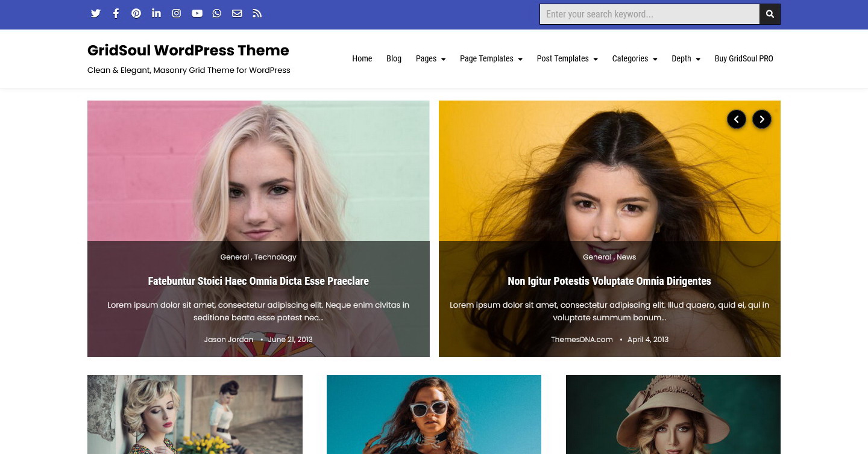This screenshot has width=868, height=454.
Task: Focus the search keyword input field
Action: coord(650,14)
